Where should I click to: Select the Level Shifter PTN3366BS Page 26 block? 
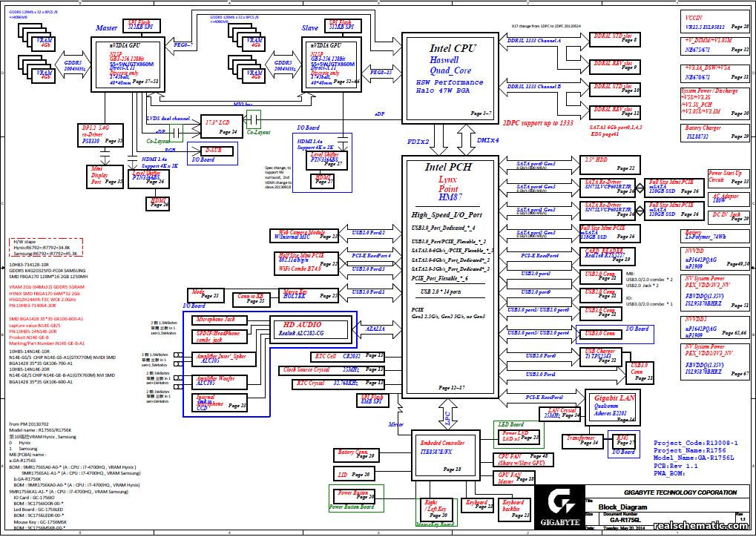pyautogui.click(x=147, y=178)
